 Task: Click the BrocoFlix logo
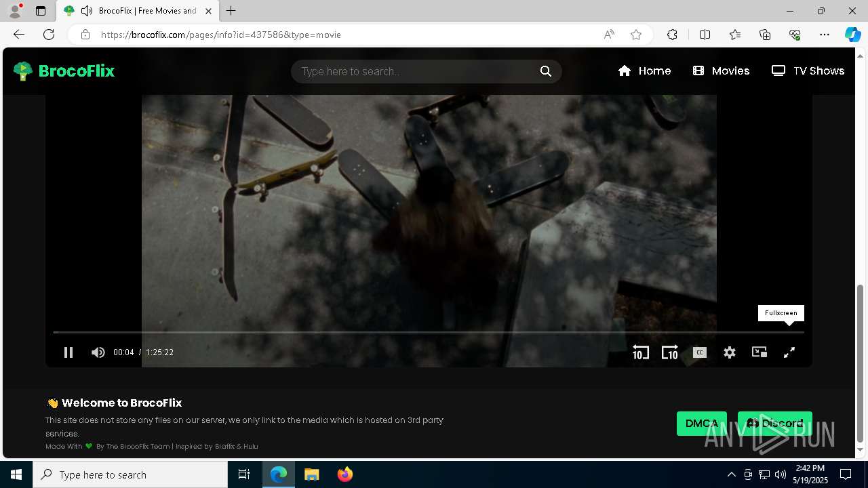(64, 71)
